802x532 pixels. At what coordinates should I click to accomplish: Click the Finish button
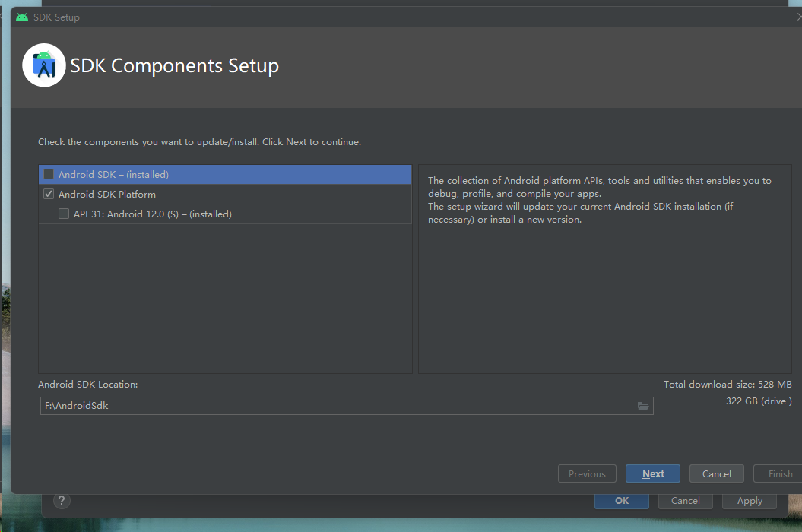coord(778,473)
